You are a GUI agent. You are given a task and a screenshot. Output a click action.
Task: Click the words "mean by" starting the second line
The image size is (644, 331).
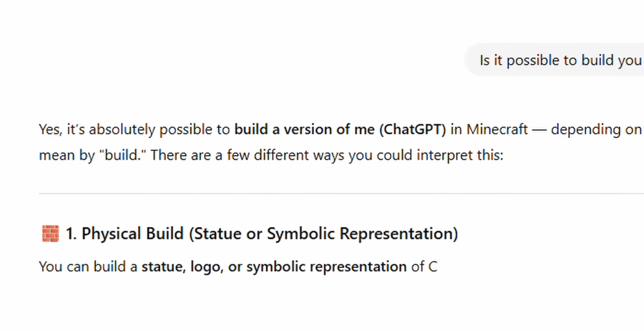point(67,155)
